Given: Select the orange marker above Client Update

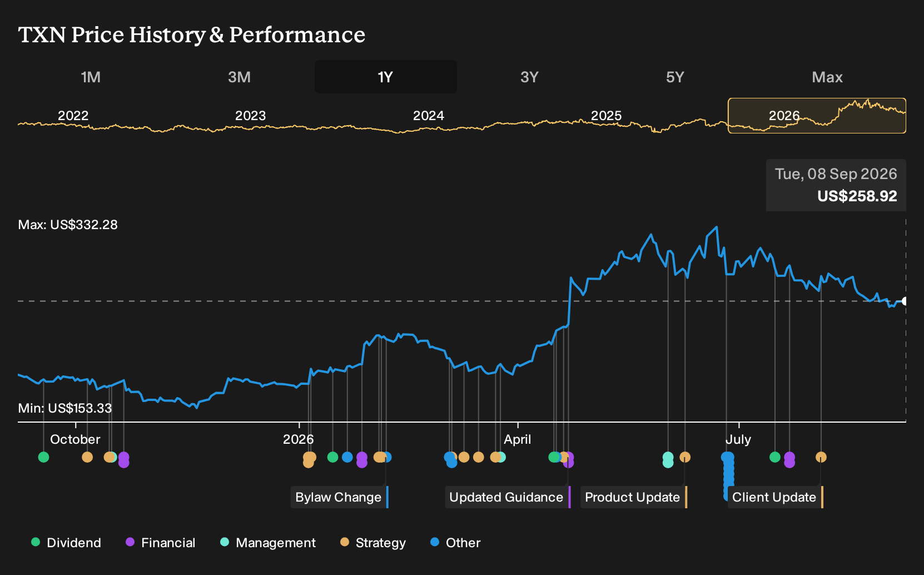Looking at the screenshot, I should (x=821, y=457).
